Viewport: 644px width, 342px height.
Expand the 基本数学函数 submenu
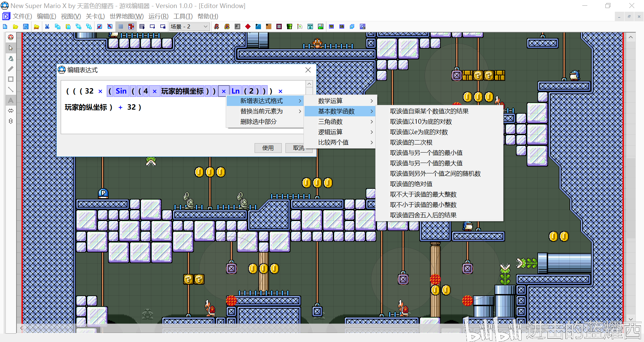(340, 111)
